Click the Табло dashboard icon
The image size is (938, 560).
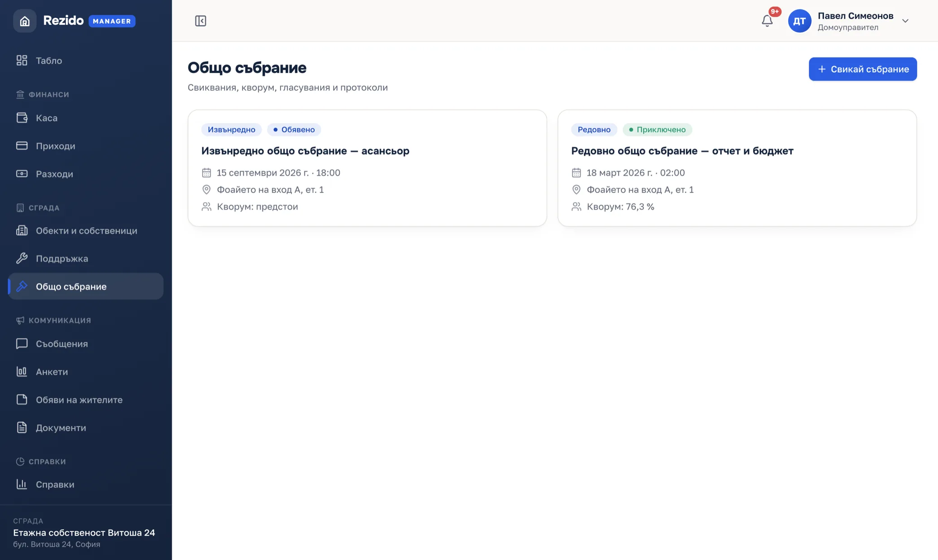click(22, 60)
